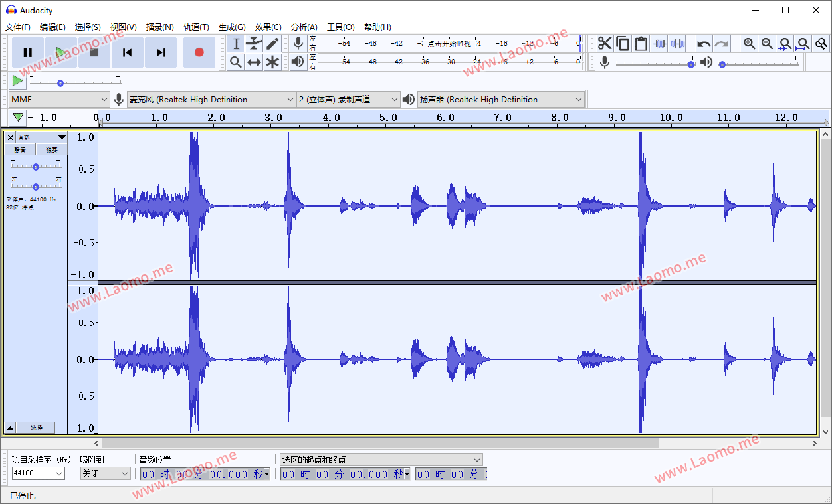Click the Silence audio icon

pos(677,44)
